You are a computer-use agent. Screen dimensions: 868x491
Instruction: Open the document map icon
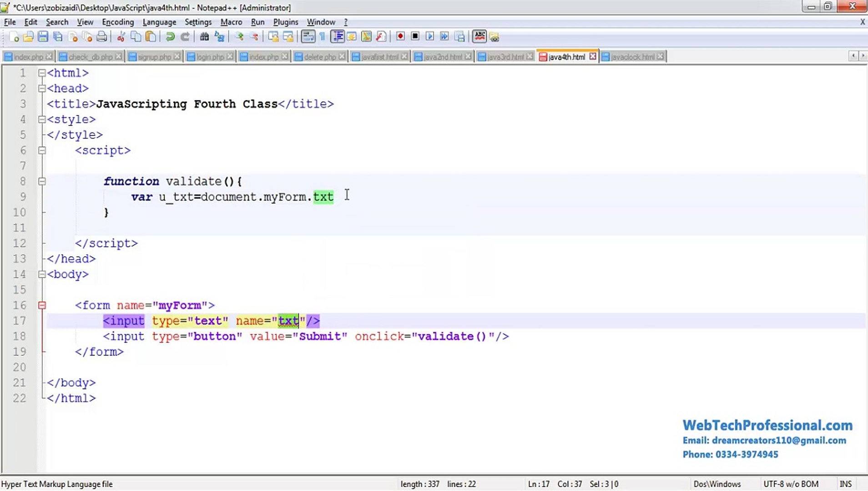pyautogui.click(x=366, y=37)
